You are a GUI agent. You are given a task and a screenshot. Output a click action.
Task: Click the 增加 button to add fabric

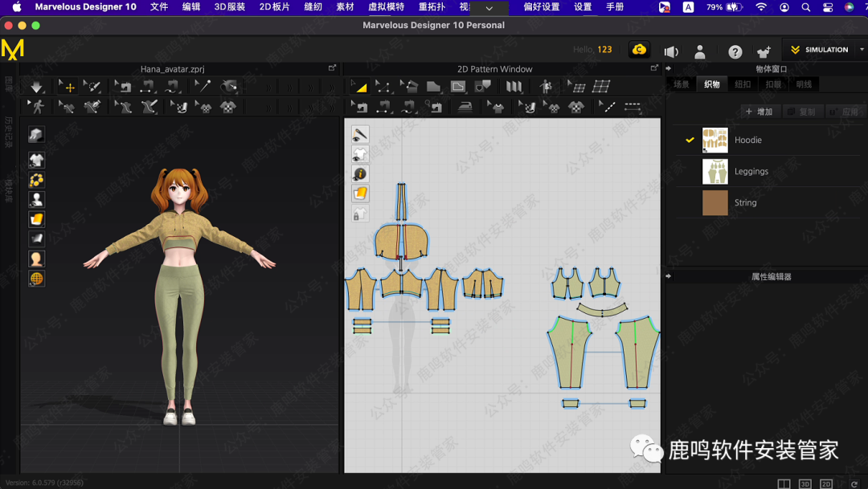[x=759, y=112]
